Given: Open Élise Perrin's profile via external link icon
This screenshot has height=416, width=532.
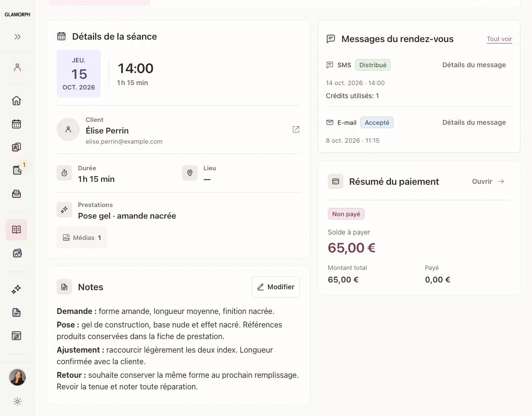Looking at the screenshot, I should pos(296,129).
